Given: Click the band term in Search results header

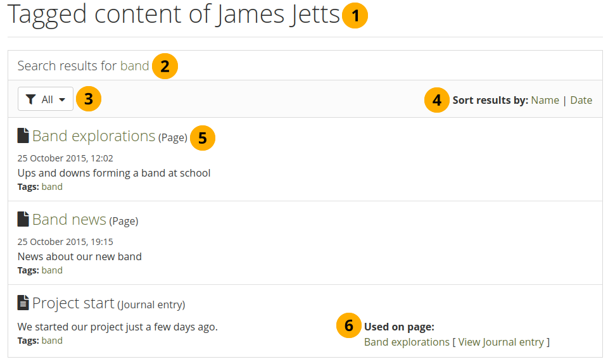Looking at the screenshot, I should pyautogui.click(x=134, y=66).
